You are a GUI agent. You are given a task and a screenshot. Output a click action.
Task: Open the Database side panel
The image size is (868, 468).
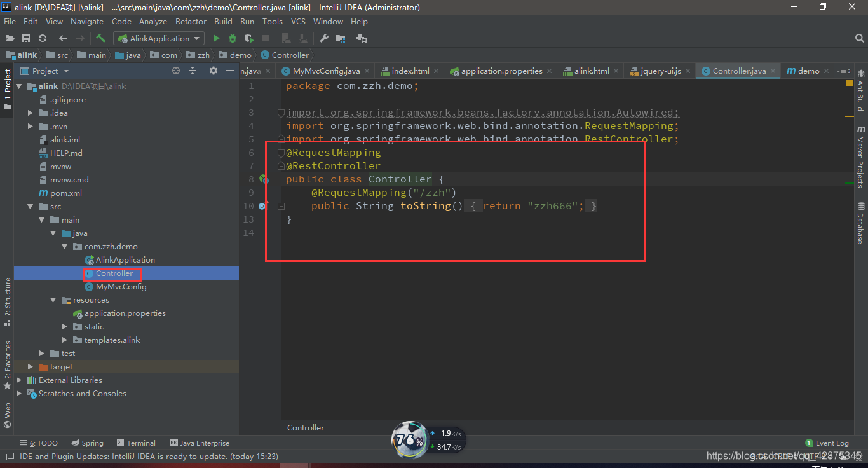[x=860, y=223]
